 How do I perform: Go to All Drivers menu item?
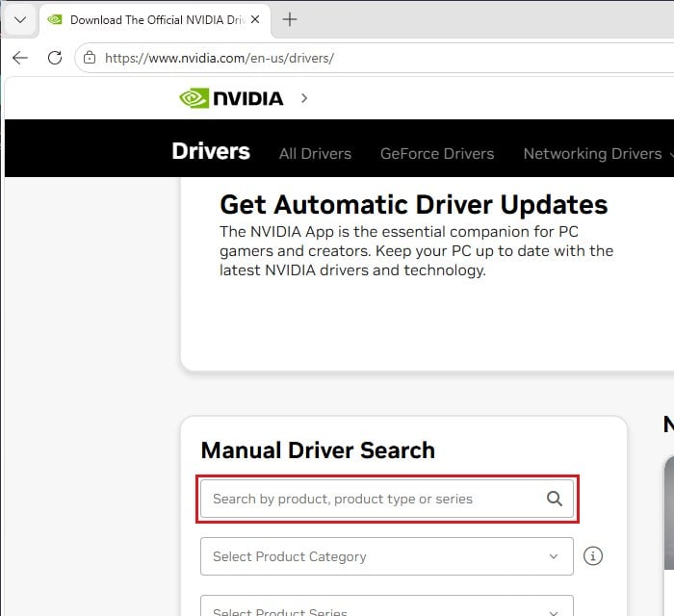click(315, 154)
